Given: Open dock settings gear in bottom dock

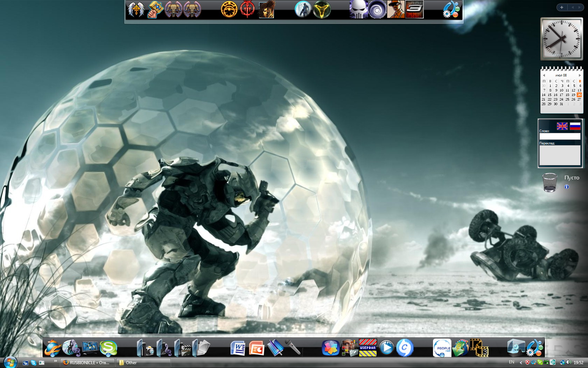Looking at the screenshot, I should point(535,348).
